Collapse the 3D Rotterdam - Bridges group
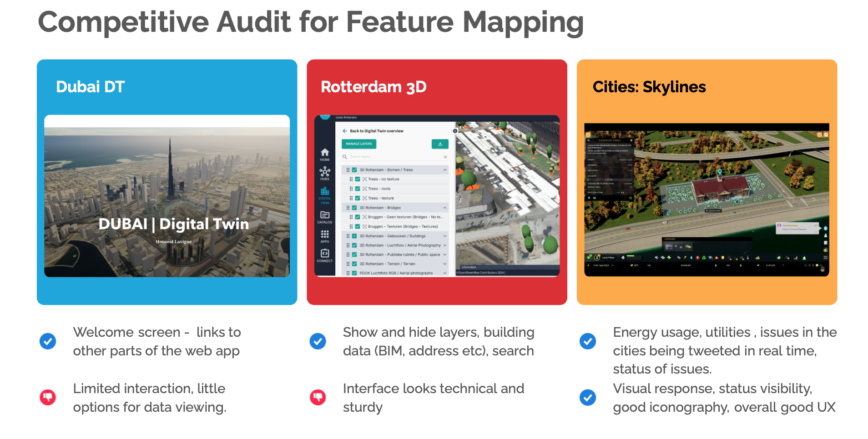Screen dimensions: 868x439 (444, 208)
